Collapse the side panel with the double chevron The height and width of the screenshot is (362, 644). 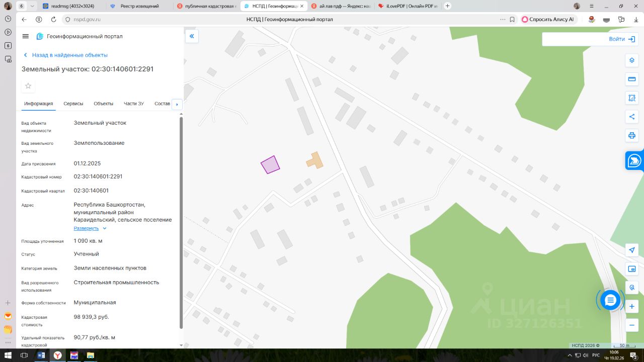click(x=192, y=36)
